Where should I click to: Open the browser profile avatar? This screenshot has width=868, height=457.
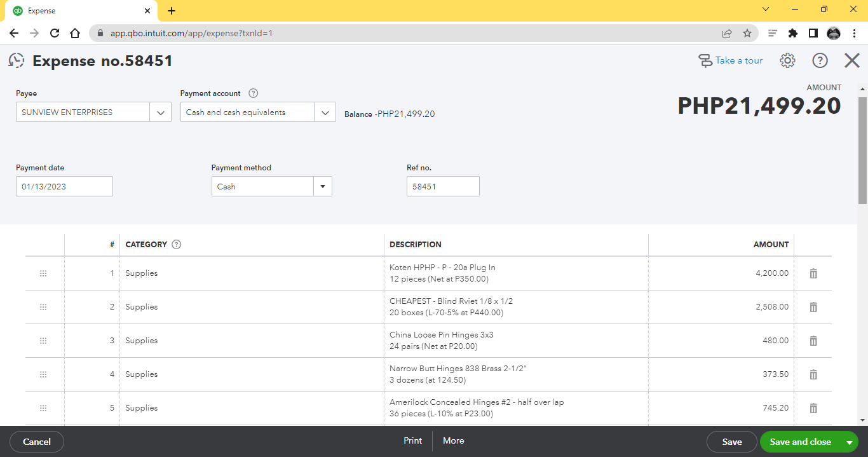[x=834, y=33]
